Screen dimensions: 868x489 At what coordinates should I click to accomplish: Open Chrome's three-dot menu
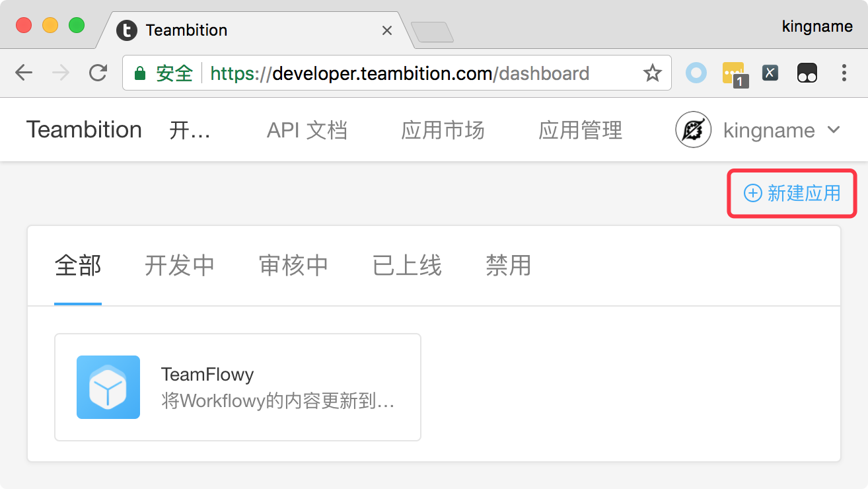[844, 73]
